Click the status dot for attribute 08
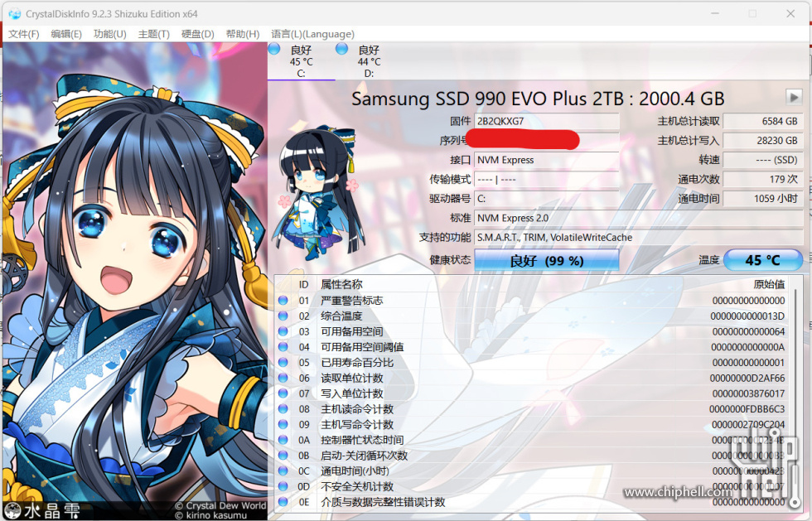Screen dimensions: 812x521 pyautogui.click(x=283, y=409)
